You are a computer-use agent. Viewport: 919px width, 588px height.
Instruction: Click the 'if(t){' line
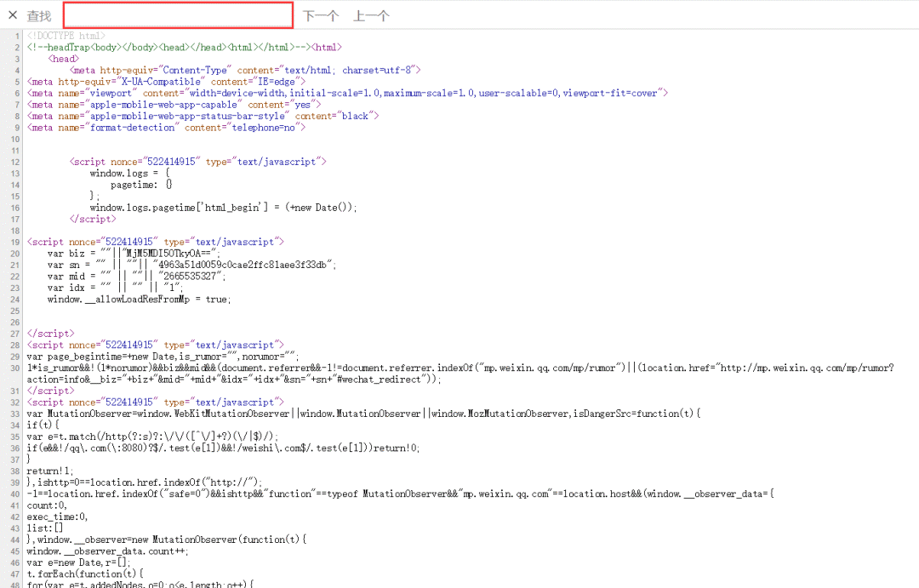[x=43, y=425]
